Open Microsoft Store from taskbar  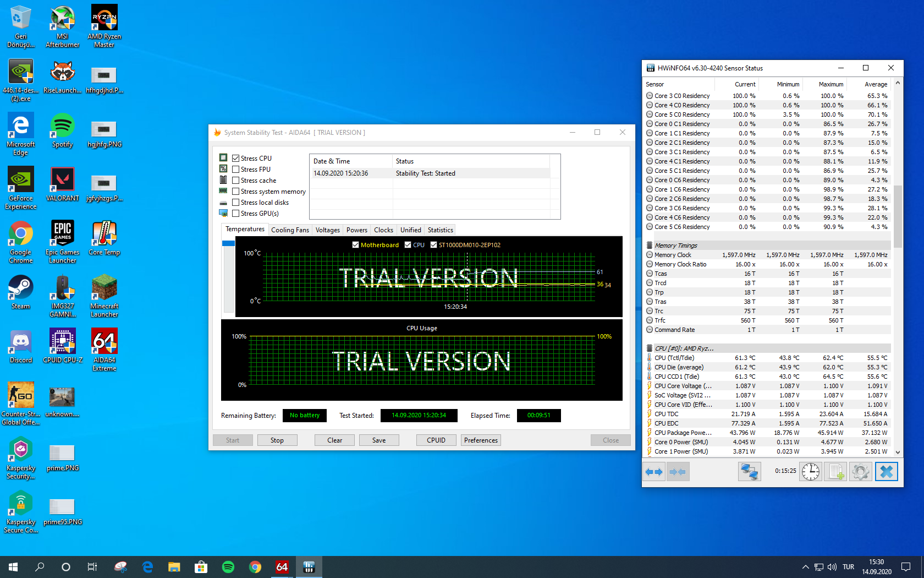pos(201,566)
